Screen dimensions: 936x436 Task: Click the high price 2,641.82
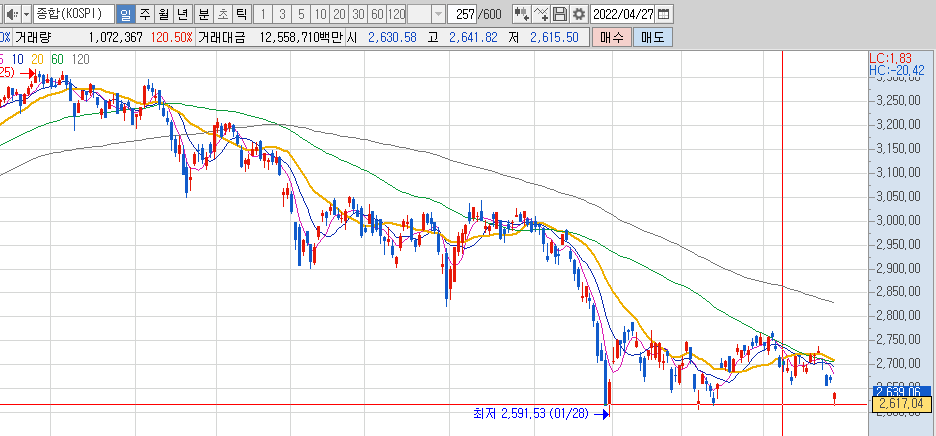pyautogui.click(x=473, y=37)
